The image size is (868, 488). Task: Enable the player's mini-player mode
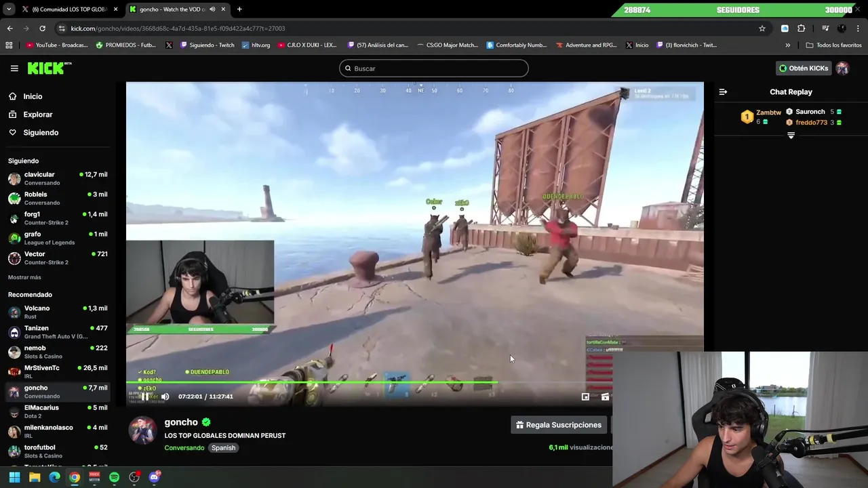click(x=585, y=396)
